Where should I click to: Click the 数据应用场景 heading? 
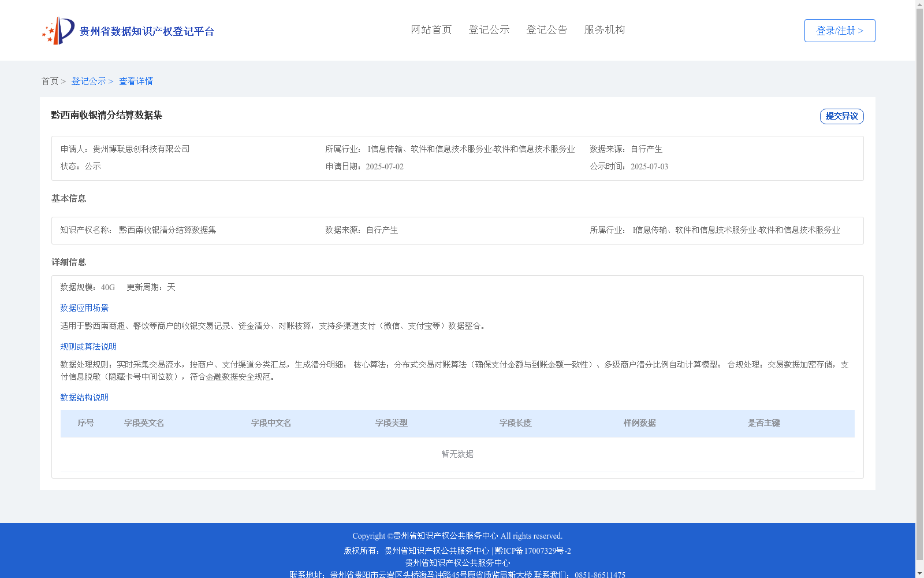84,308
